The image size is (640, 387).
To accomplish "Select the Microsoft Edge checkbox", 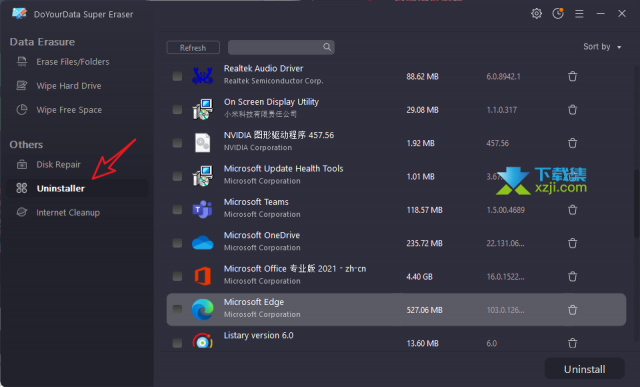I will pos(177,309).
